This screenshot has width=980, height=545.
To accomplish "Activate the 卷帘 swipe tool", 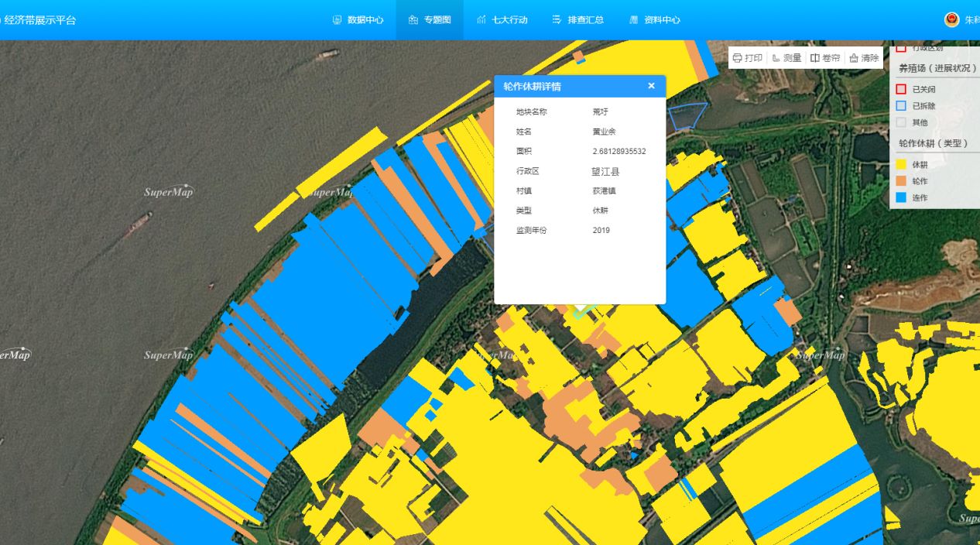I will (815, 58).
